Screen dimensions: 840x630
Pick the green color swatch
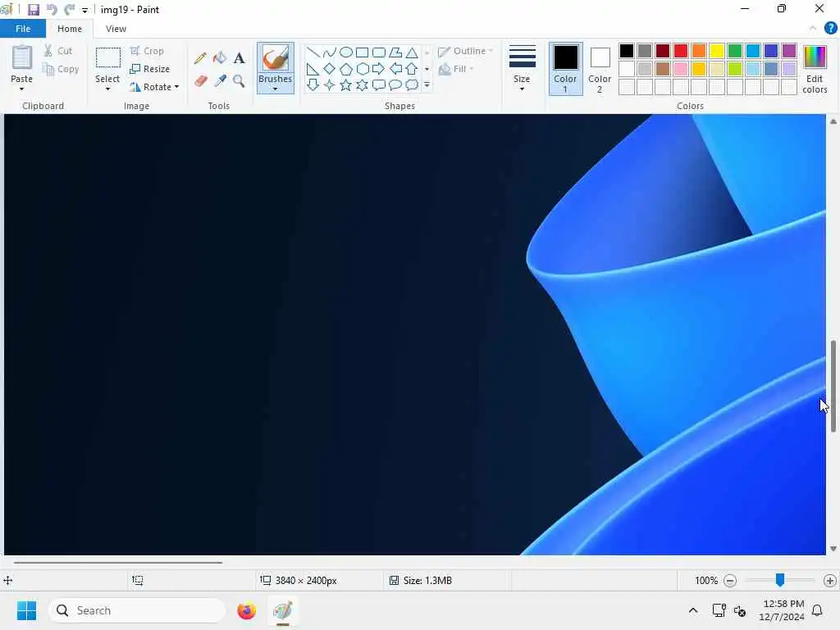(x=735, y=50)
